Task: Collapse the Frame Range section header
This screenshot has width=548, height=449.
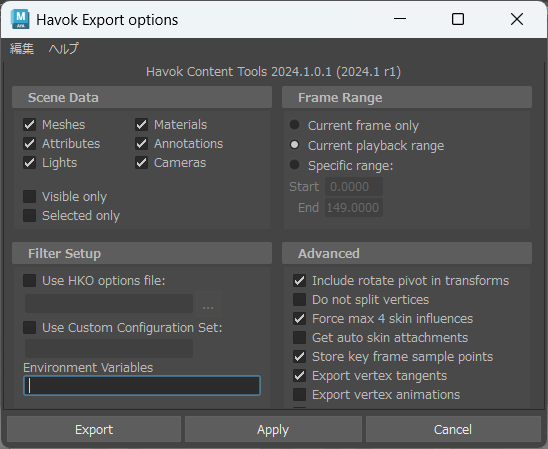Action: point(407,97)
